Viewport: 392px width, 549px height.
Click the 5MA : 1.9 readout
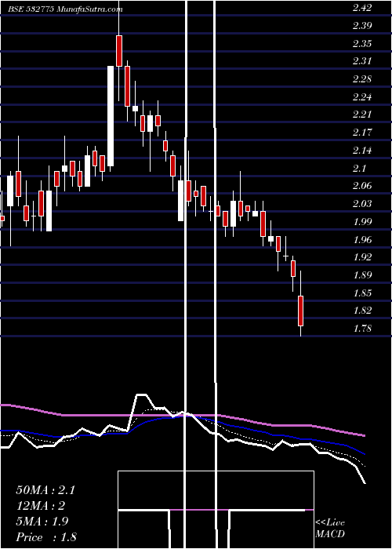coord(42,522)
